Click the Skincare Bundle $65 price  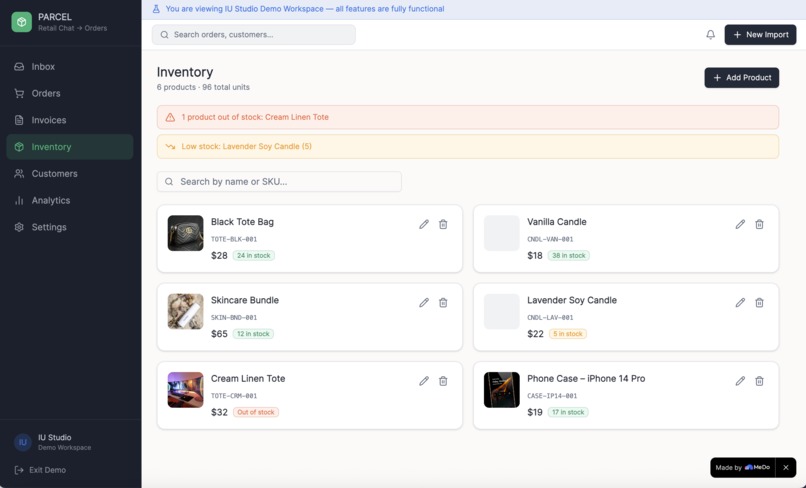tap(219, 334)
